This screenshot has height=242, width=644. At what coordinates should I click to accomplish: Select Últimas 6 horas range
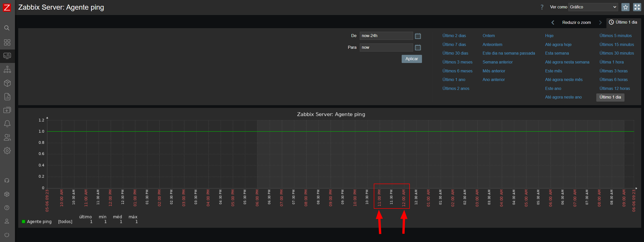coord(614,80)
